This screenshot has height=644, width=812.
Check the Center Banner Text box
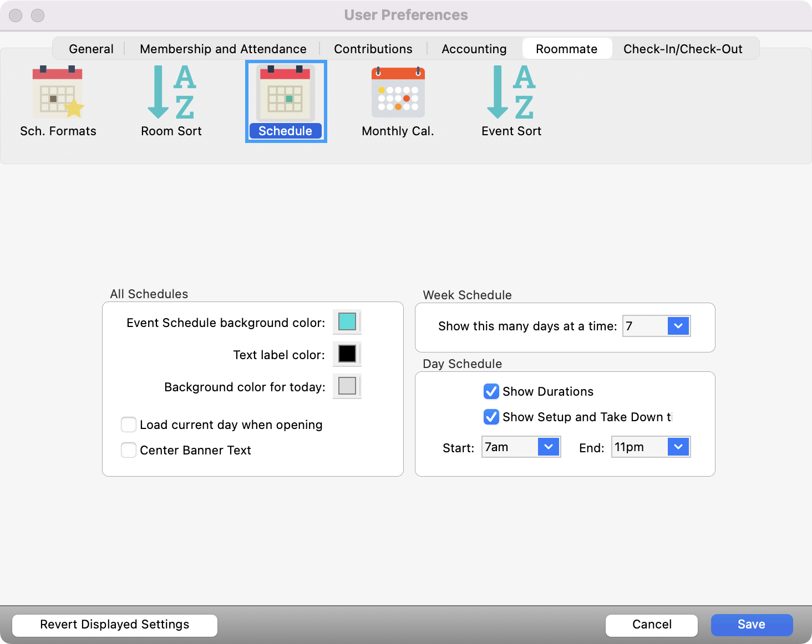129,450
